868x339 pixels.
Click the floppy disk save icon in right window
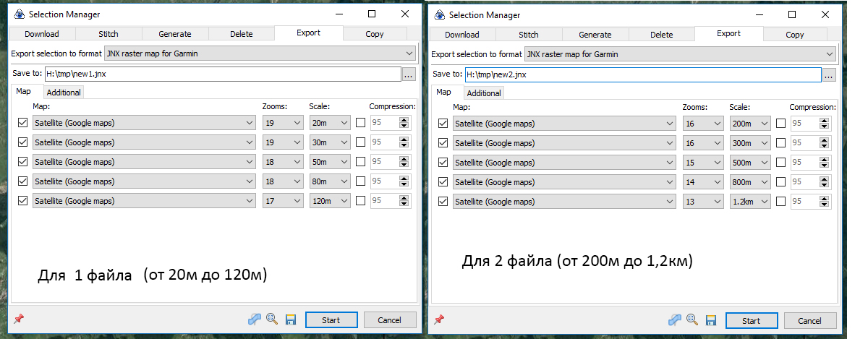(x=711, y=319)
